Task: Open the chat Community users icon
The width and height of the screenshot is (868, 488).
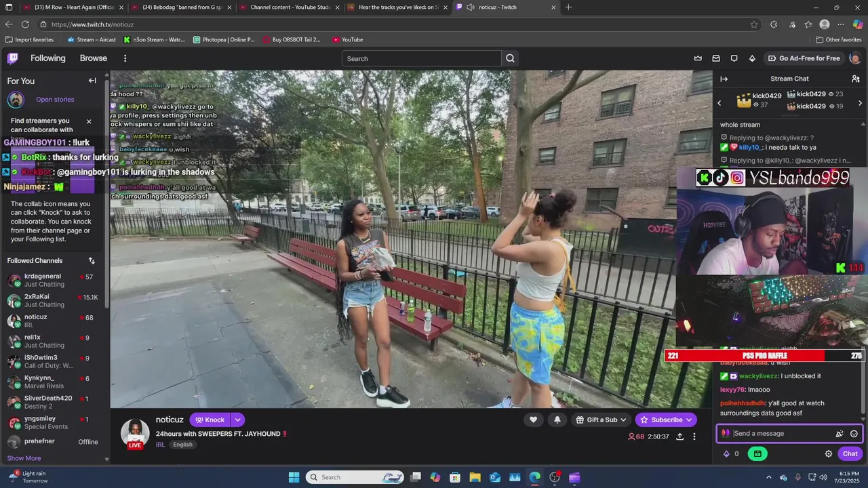Action: point(856,79)
